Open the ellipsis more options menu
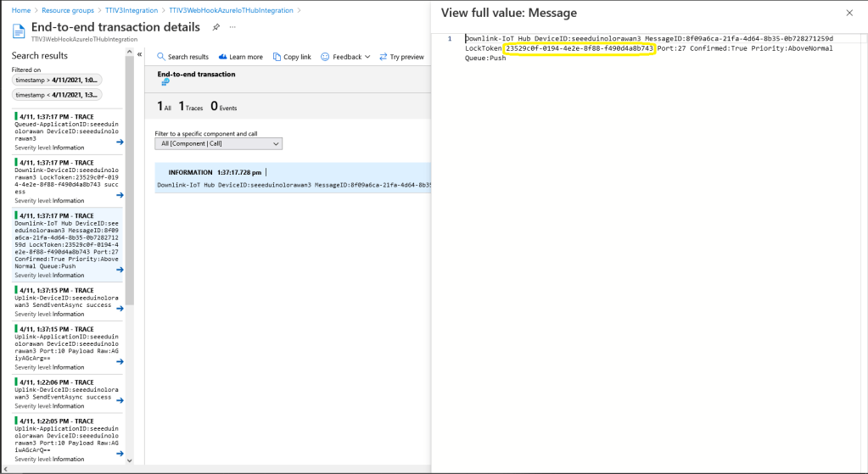Viewport: 868px width, 474px height. (x=233, y=27)
